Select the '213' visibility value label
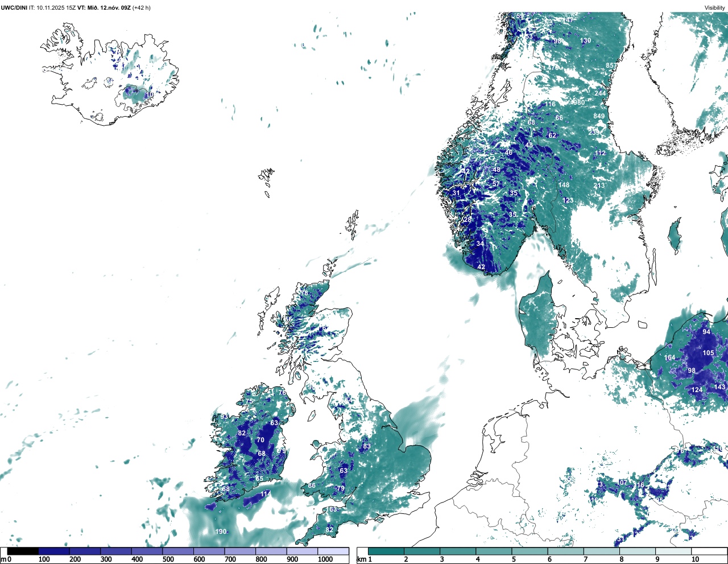 click(x=599, y=186)
